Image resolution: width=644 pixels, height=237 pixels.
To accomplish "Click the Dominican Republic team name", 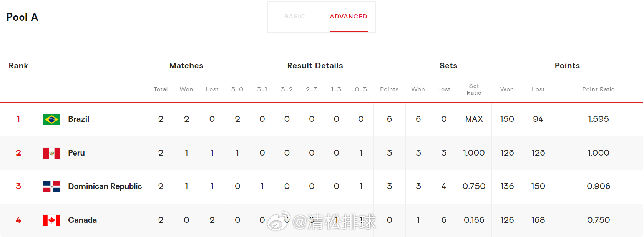I will (x=105, y=186).
